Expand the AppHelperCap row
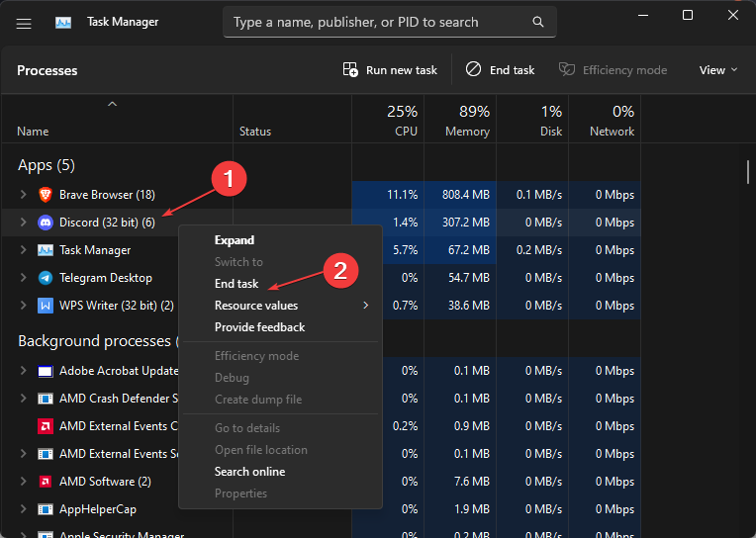Image resolution: width=756 pixels, height=538 pixels. click(x=23, y=508)
